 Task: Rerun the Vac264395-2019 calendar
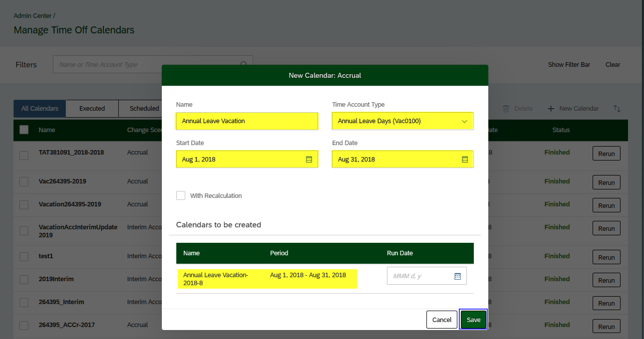tap(607, 182)
